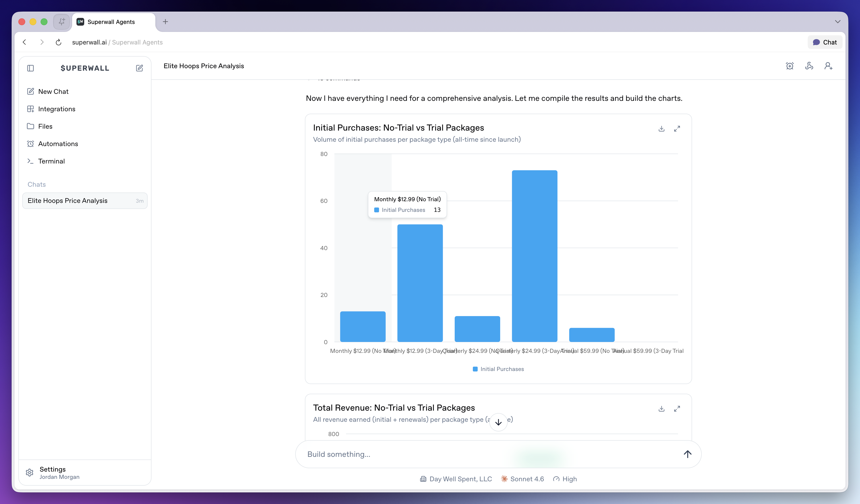Reload the page with refresh icon
Screen dimensions: 860x504
58,42
